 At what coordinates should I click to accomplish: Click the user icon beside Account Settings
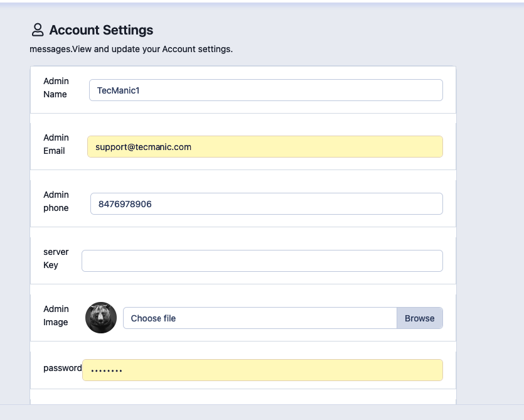tap(38, 30)
